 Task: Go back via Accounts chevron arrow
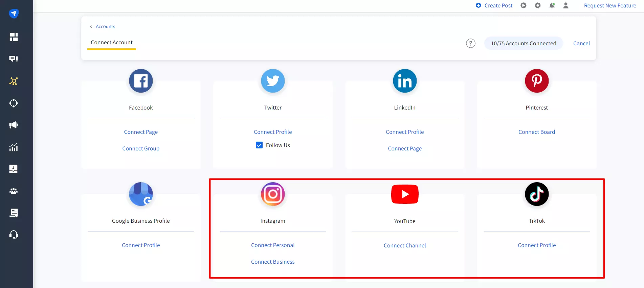pos(91,26)
